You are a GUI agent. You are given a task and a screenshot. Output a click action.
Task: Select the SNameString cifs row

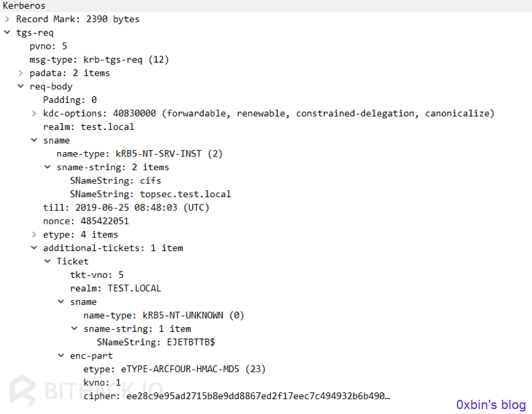(x=115, y=181)
